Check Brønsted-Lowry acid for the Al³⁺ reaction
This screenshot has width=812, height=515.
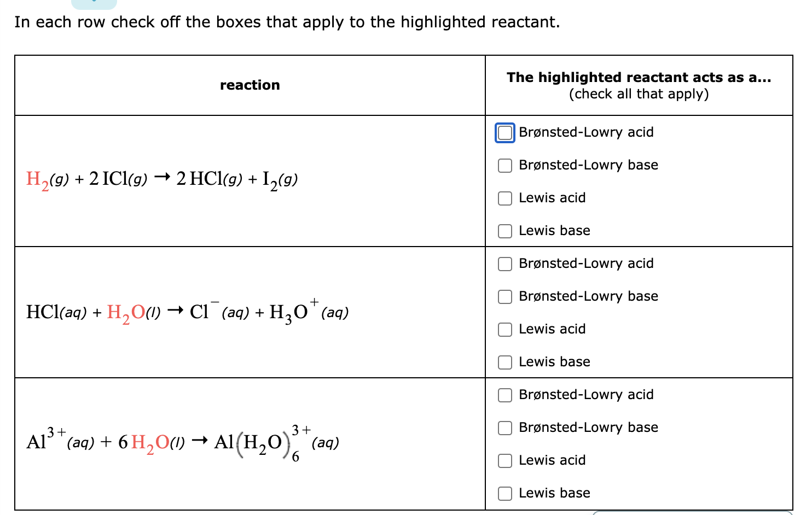[504, 395]
